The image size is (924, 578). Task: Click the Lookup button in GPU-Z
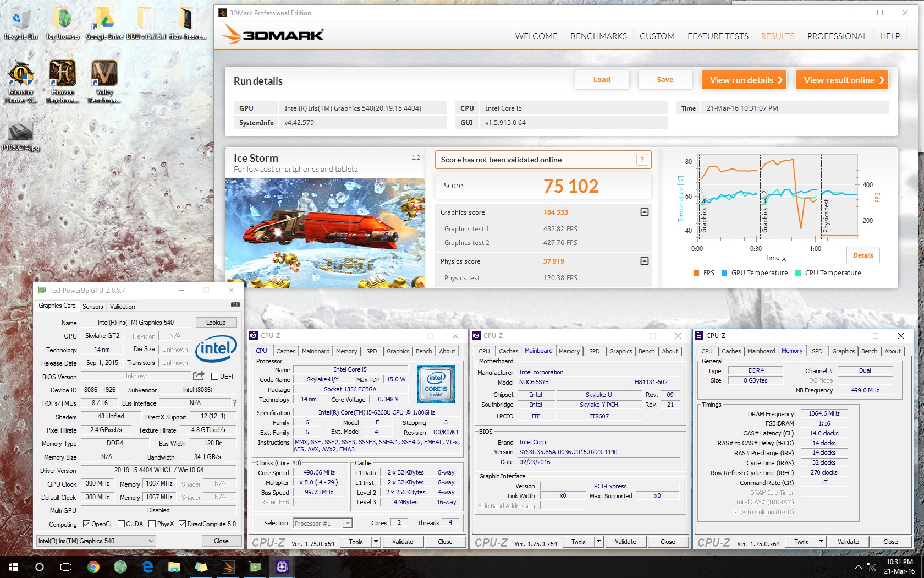(216, 323)
